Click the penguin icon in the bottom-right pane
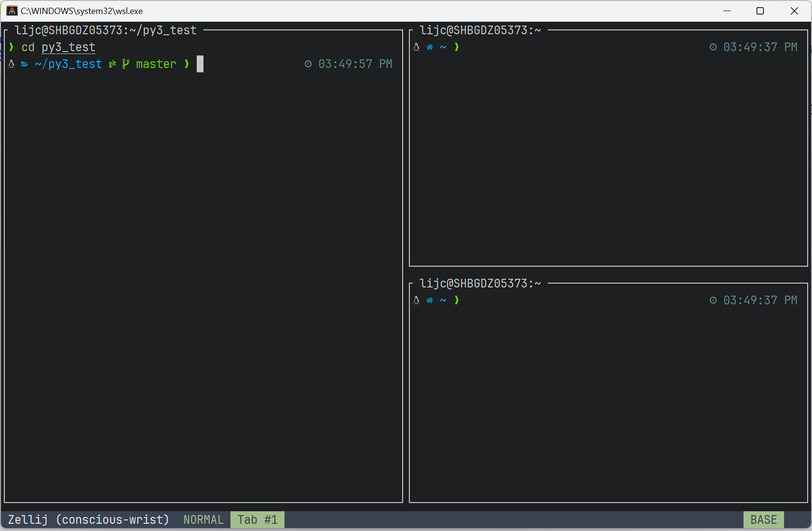This screenshot has height=531, width=812. pos(417,300)
